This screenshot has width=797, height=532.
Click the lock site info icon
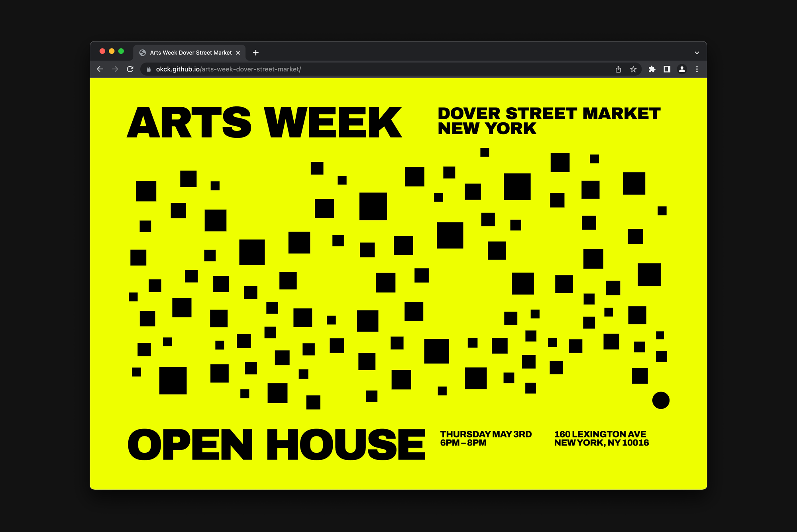[x=149, y=69]
